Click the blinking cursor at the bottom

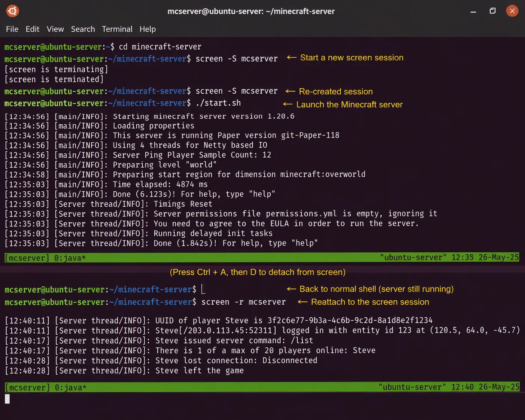[7, 399]
